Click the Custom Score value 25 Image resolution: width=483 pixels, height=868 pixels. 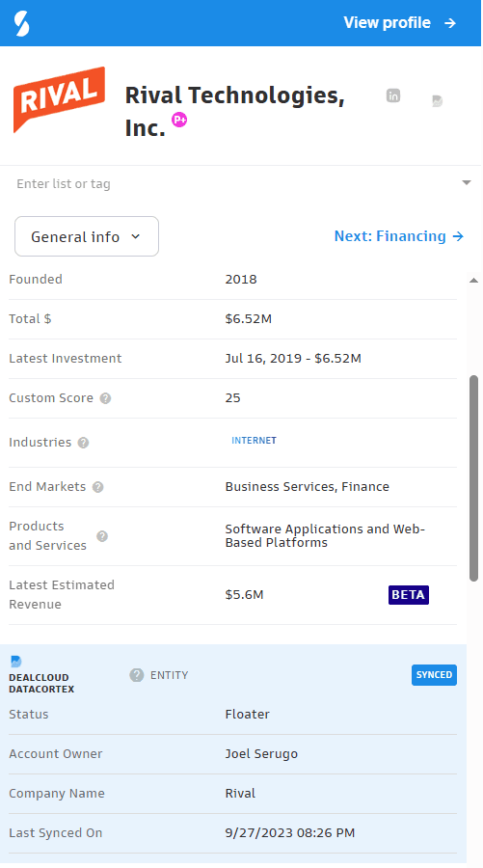point(233,398)
